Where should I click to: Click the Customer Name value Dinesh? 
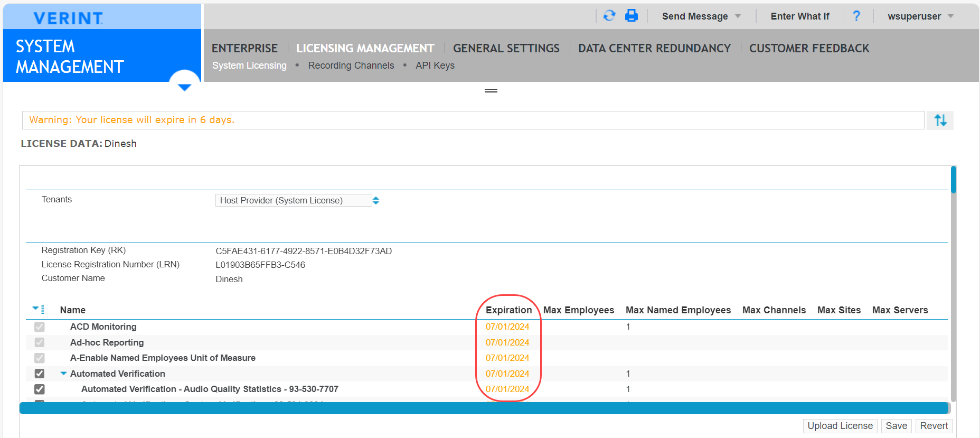[x=229, y=279]
